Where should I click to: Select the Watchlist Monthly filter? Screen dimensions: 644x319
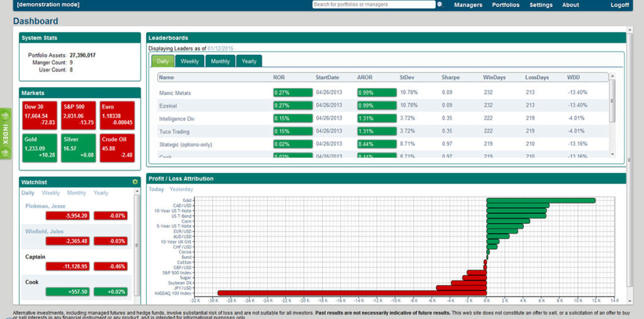pos(77,193)
